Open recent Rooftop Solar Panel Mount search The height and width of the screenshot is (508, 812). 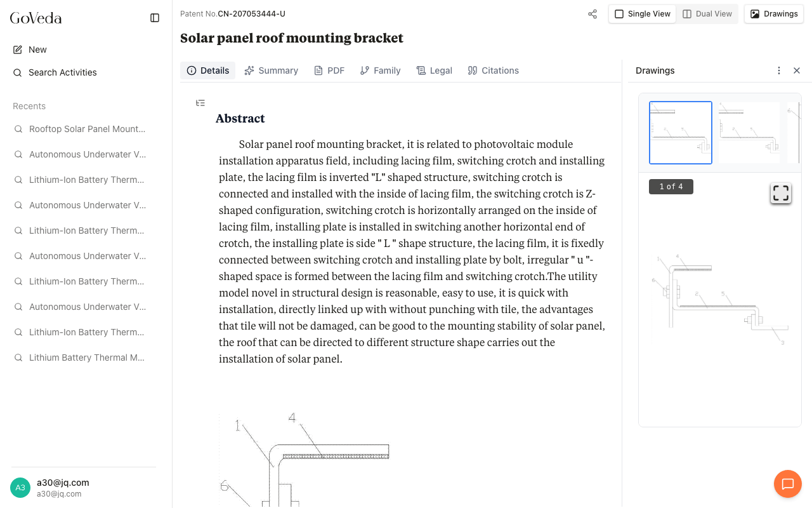(87, 129)
